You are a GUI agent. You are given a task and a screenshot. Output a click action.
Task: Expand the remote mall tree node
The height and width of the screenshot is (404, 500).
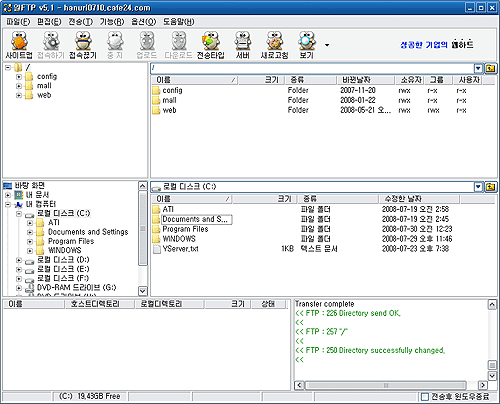19,86
